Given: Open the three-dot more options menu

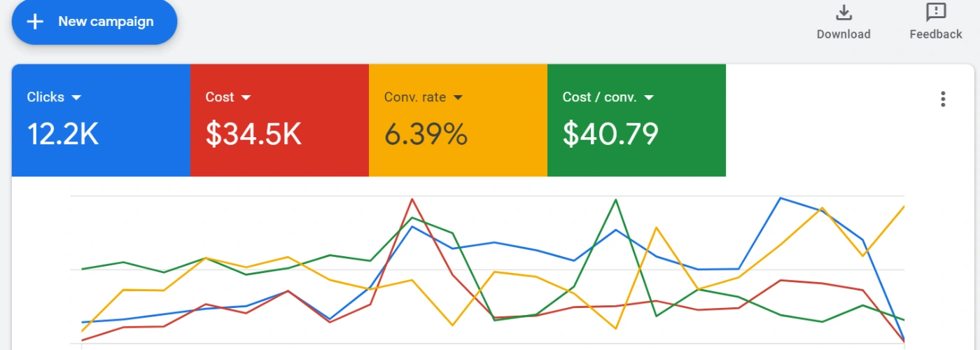Looking at the screenshot, I should click(x=943, y=99).
